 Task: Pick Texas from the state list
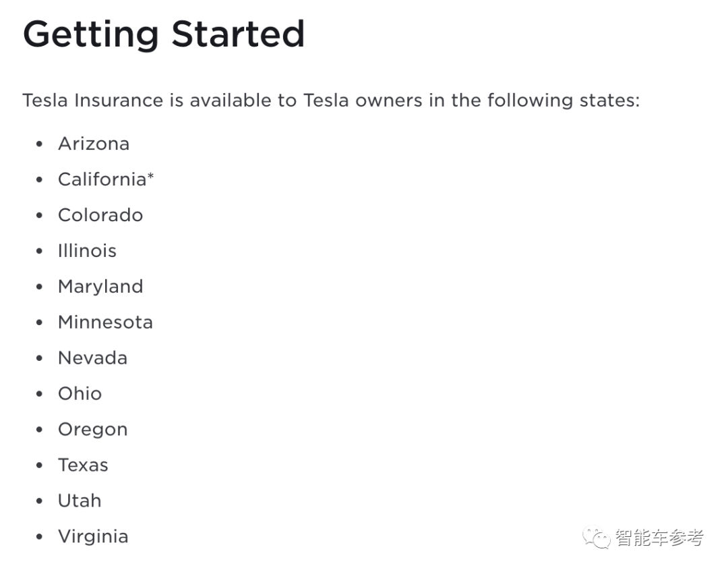click(83, 465)
